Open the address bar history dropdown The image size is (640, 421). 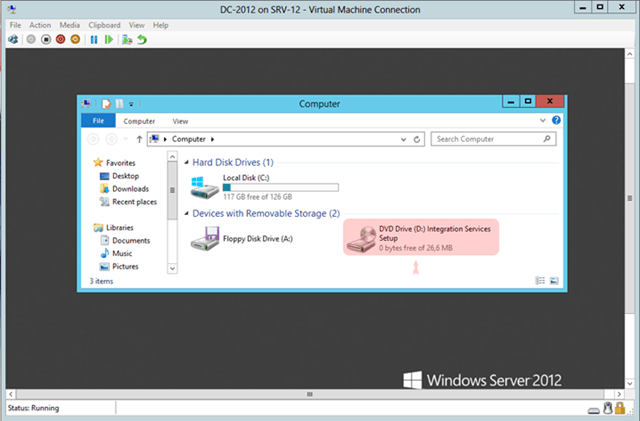(x=403, y=139)
